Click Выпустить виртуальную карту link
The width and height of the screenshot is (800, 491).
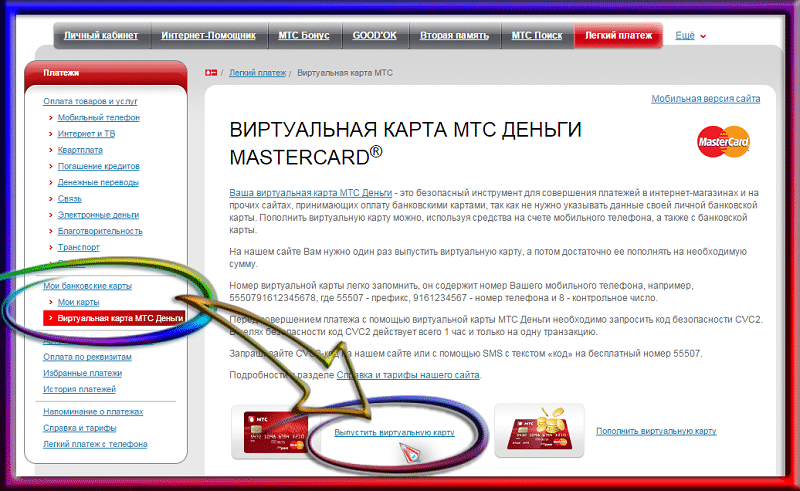pyautogui.click(x=394, y=432)
